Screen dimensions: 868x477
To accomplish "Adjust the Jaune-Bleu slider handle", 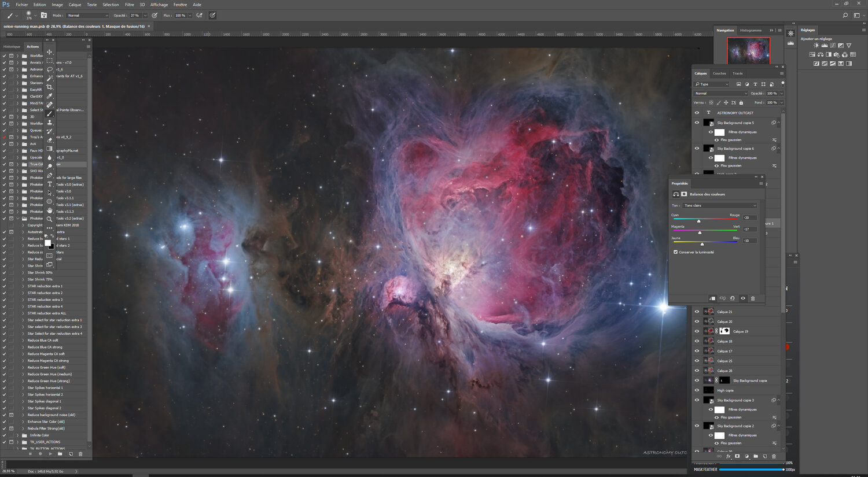I will click(x=702, y=244).
